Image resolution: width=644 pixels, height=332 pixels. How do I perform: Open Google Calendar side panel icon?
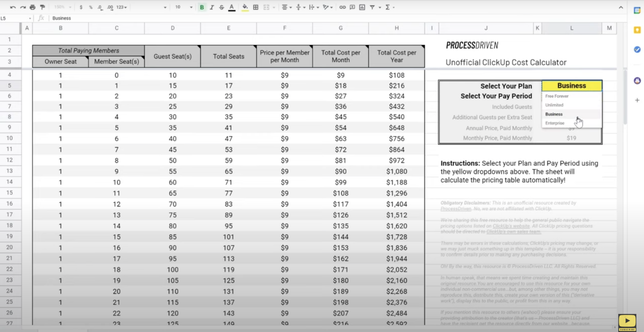[637, 10]
